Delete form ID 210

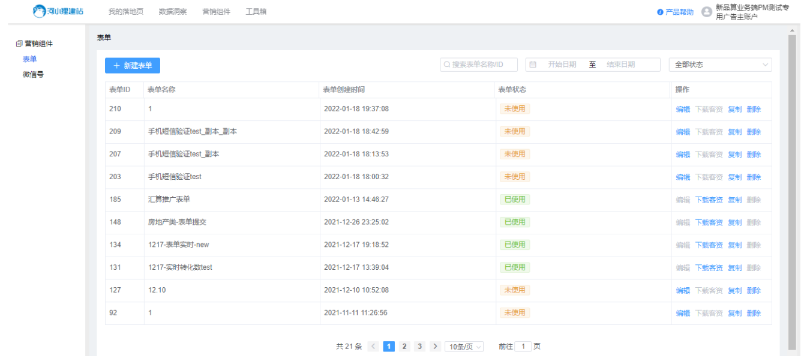753,109
